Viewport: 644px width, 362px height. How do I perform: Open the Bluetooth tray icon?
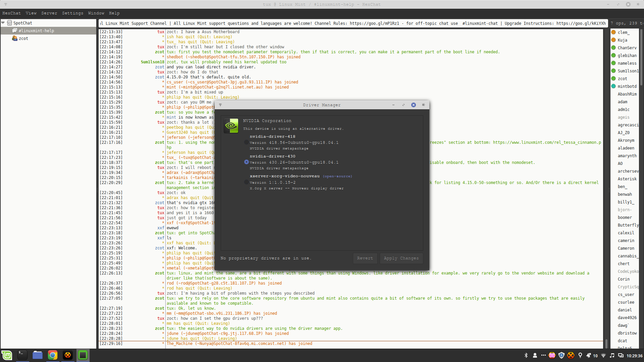pyautogui.click(x=526, y=356)
